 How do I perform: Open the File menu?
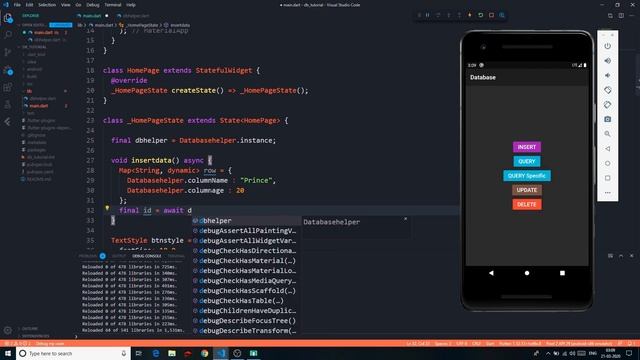(x=17, y=5)
